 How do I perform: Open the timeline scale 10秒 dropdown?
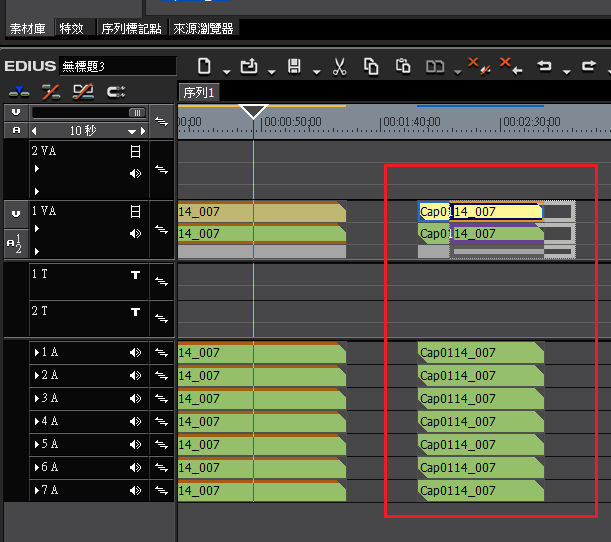click(x=131, y=132)
